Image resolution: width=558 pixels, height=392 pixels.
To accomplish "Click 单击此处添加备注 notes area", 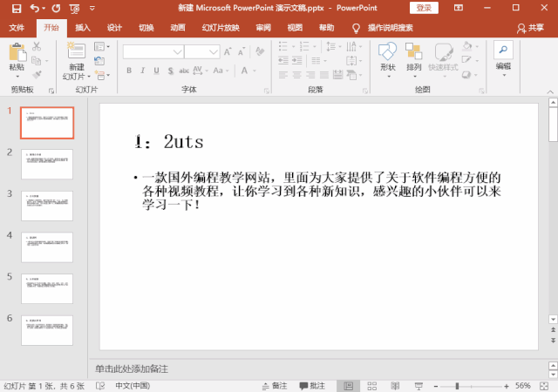I will pos(132,368).
